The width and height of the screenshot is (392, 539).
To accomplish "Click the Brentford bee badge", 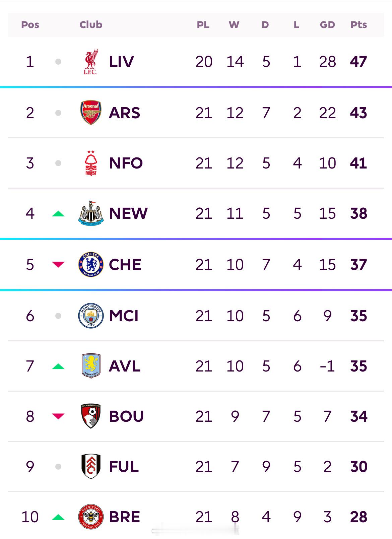I will point(91,517).
